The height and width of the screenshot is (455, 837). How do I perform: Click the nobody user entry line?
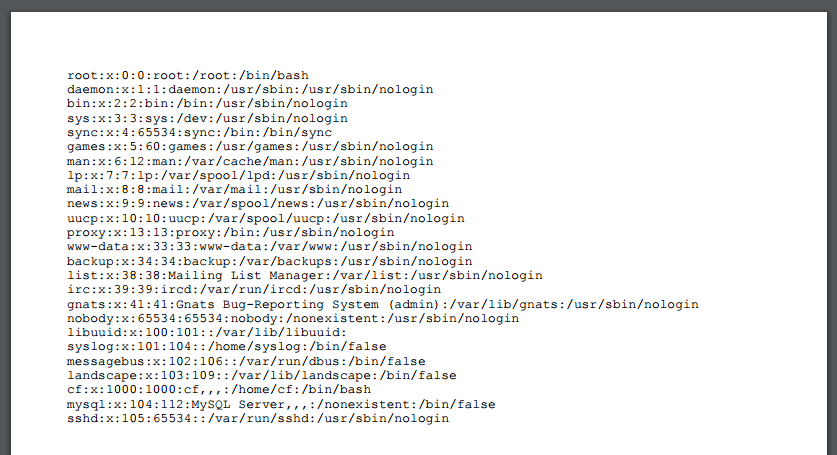click(x=293, y=318)
